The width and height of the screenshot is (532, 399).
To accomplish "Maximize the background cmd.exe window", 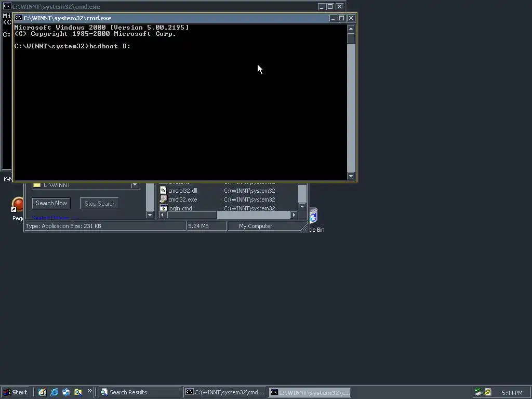I will 330,6.
